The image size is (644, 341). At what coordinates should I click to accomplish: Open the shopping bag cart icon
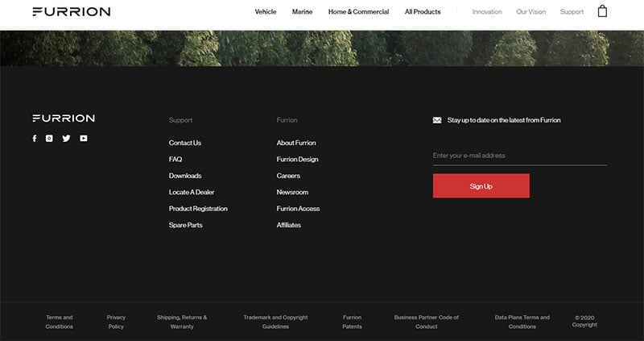pos(602,11)
